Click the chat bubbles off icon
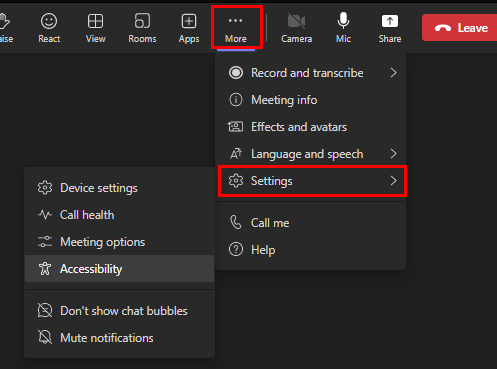This screenshot has width=497, height=369. pyautogui.click(x=45, y=311)
